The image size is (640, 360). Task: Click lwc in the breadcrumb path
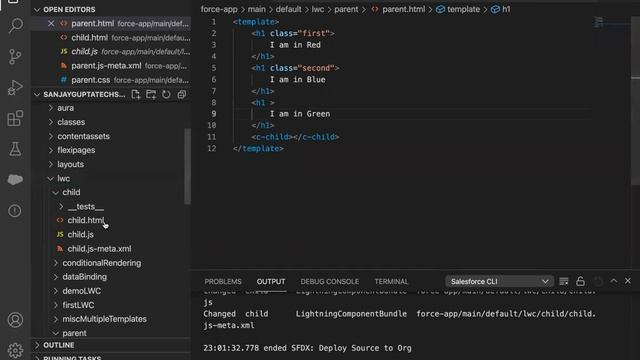[318, 9]
